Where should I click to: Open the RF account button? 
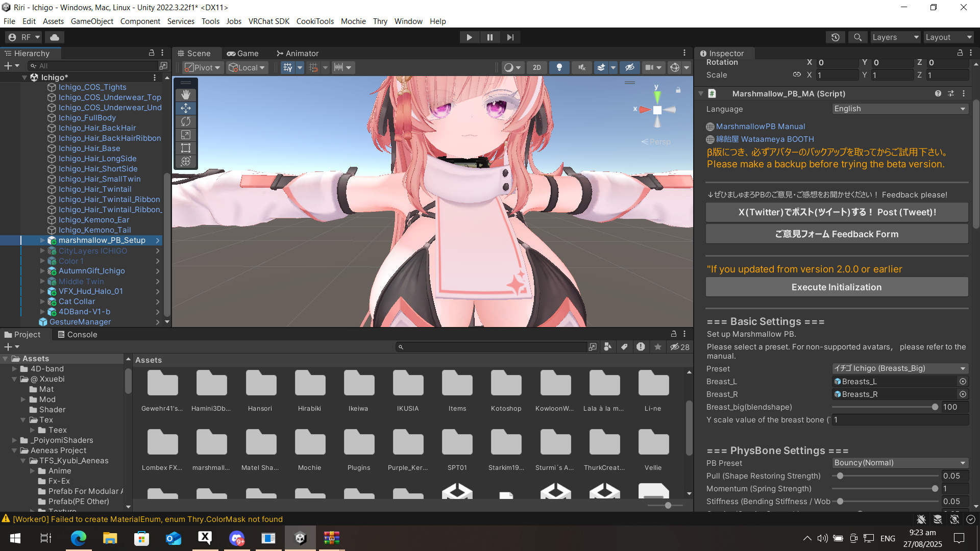[24, 37]
